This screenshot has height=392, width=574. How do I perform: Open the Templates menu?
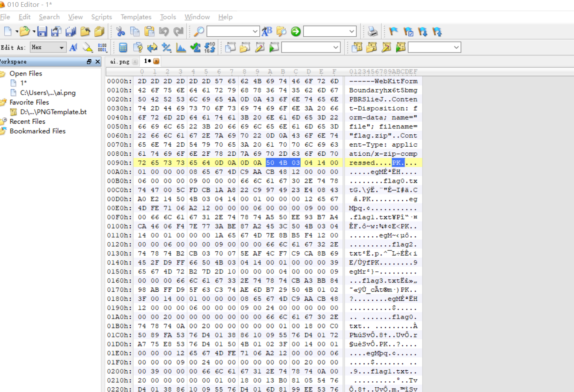[x=136, y=17]
